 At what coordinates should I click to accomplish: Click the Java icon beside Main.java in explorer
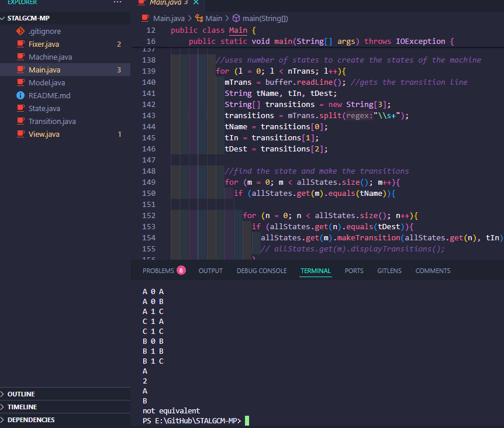pos(20,70)
